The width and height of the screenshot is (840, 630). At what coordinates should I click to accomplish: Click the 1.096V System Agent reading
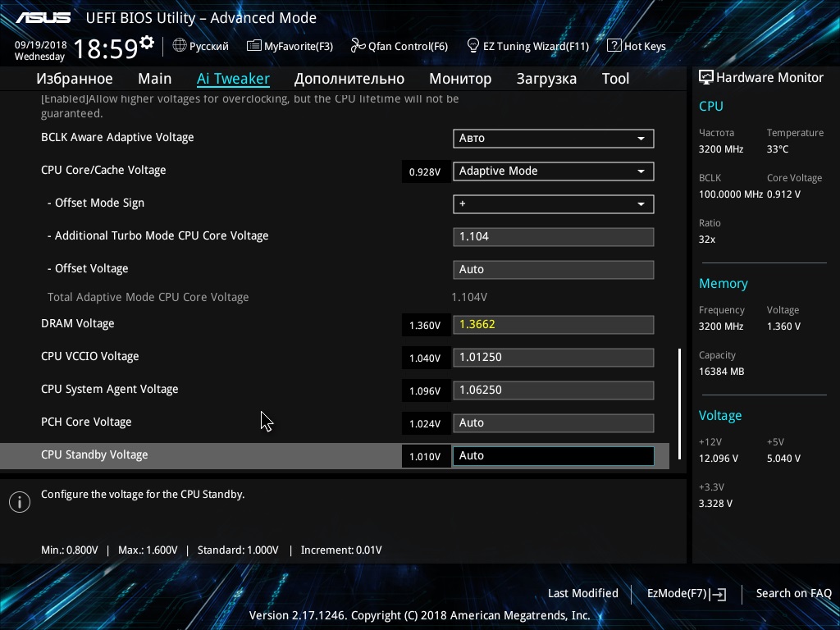[x=426, y=390]
